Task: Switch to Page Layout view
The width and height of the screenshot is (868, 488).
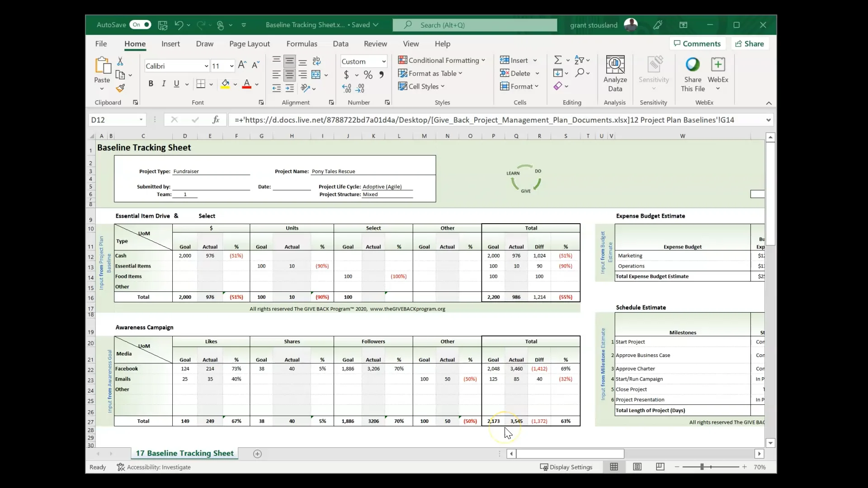Action: tap(637, 467)
